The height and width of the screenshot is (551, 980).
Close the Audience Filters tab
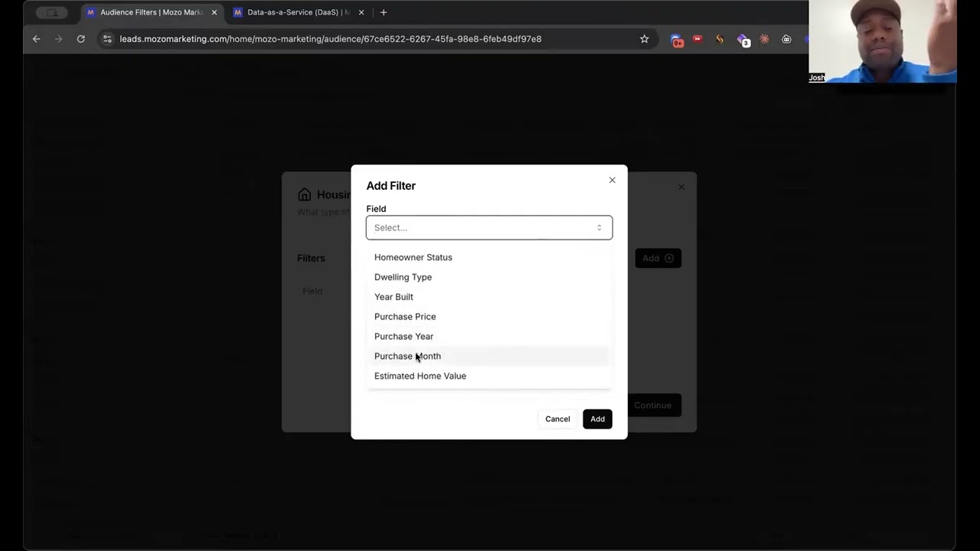(x=214, y=12)
